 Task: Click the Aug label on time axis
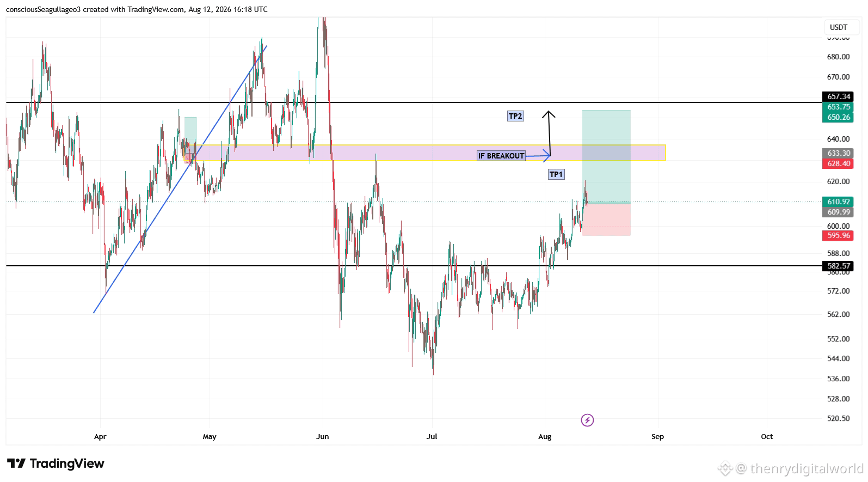pos(545,436)
